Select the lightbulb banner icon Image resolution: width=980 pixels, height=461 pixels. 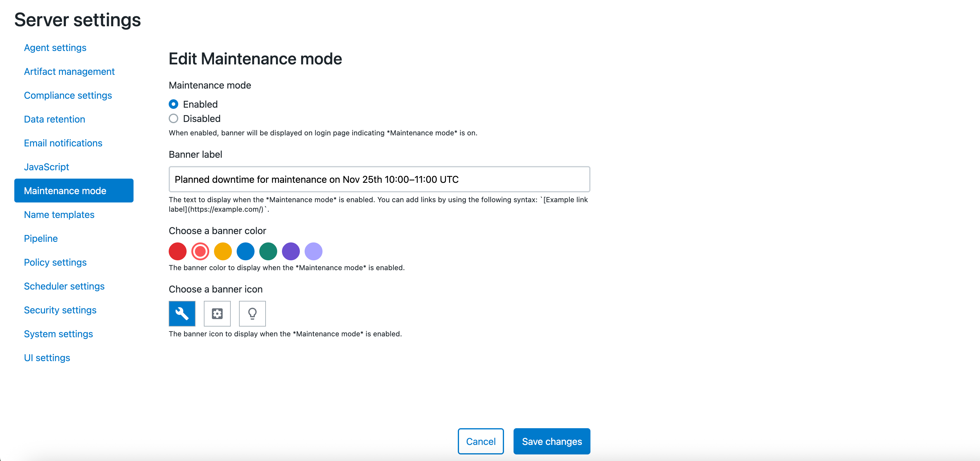pyautogui.click(x=252, y=313)
